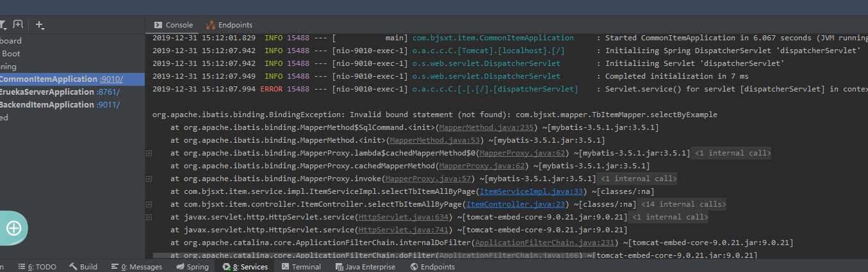Expand fold on ItemController.selectTbItemAllByPage line
This screenshot has width=868, height=272.
(149, 205)
